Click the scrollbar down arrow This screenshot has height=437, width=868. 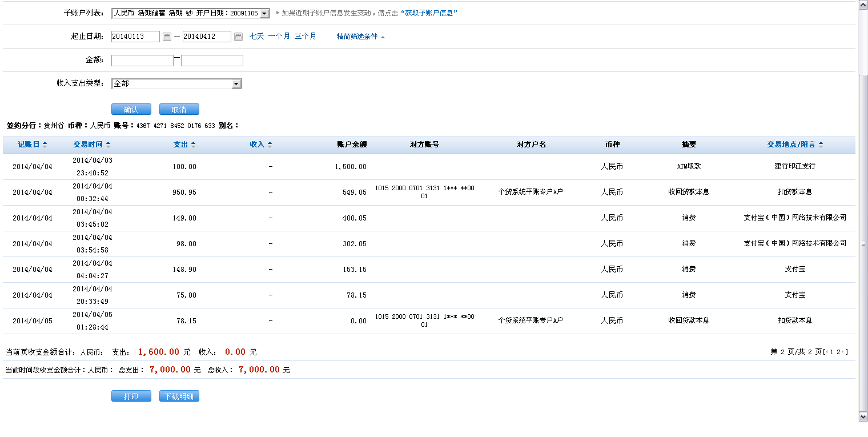pyautogui.click(x=863, y=418)
